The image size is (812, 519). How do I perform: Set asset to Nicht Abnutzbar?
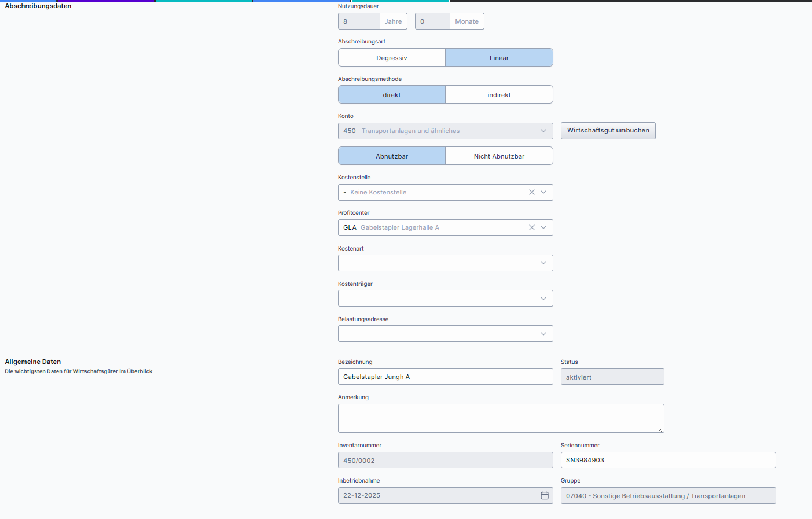[x=499, y=156]
